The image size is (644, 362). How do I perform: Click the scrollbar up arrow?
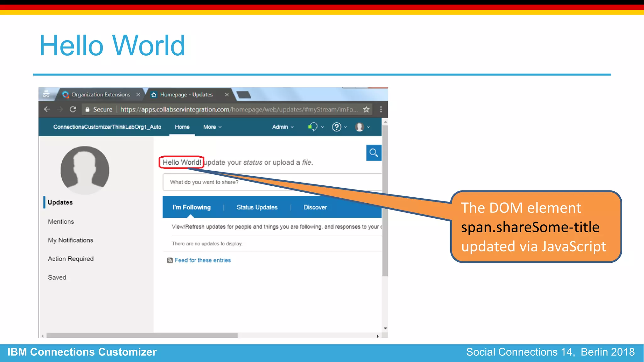click(x=385, y=122)
